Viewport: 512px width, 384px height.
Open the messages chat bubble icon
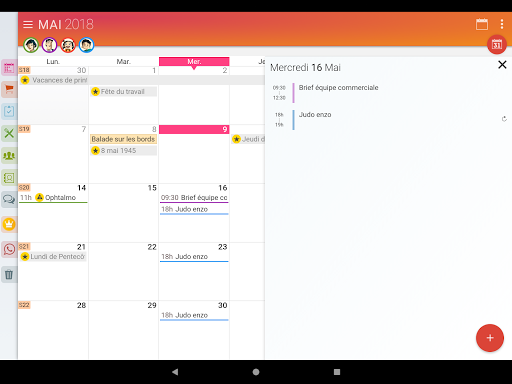coord(9,199)
